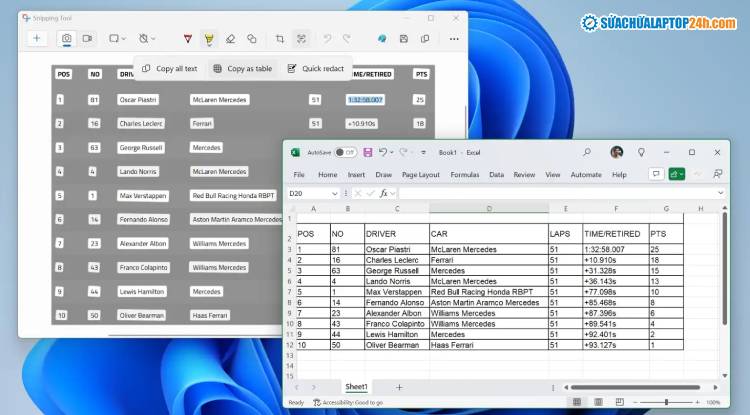Open the Automate ribbon tab
The height and width of the screenshot is (415, 750).
(586, 175)
